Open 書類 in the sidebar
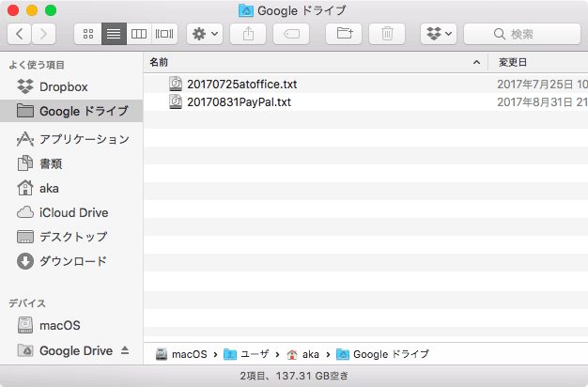This screenshot has width=588, height=387. point(71,163)
